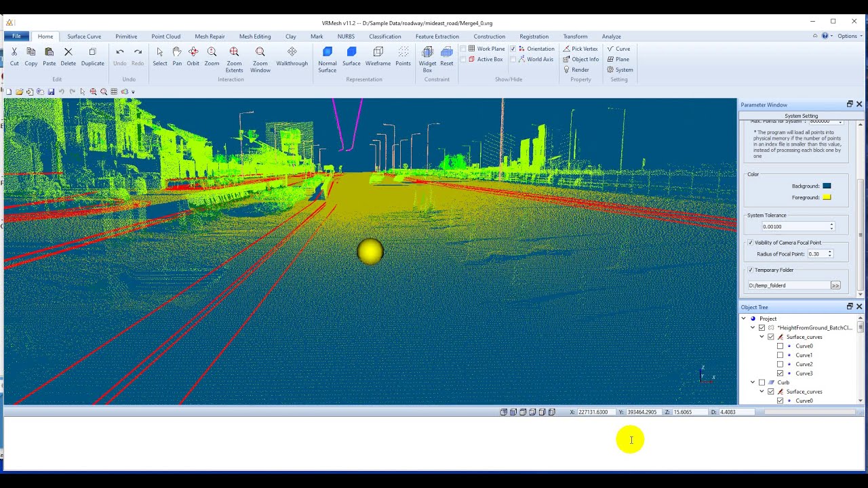
Task: Check the Curve0 visibility box under HeightFromGround
Action: [780, 346]
